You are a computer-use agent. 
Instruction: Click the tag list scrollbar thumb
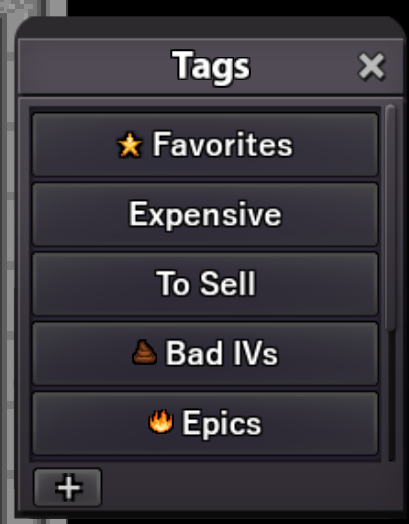pos(390,217)
